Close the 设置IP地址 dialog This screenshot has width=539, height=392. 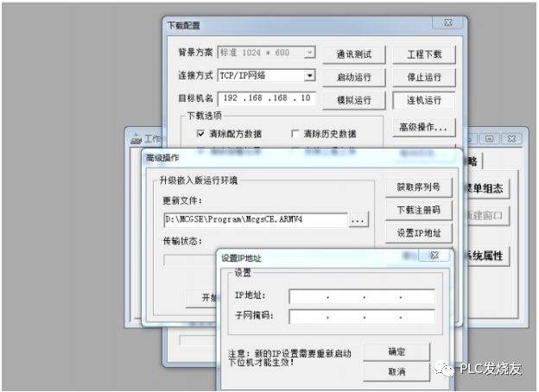click(434, 256)
